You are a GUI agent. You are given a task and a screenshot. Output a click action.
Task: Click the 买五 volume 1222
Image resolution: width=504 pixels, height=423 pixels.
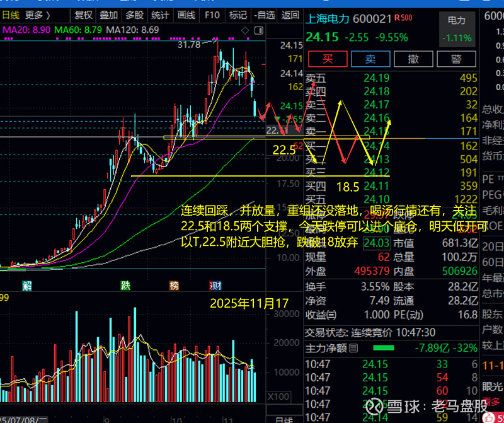[466, 199]
